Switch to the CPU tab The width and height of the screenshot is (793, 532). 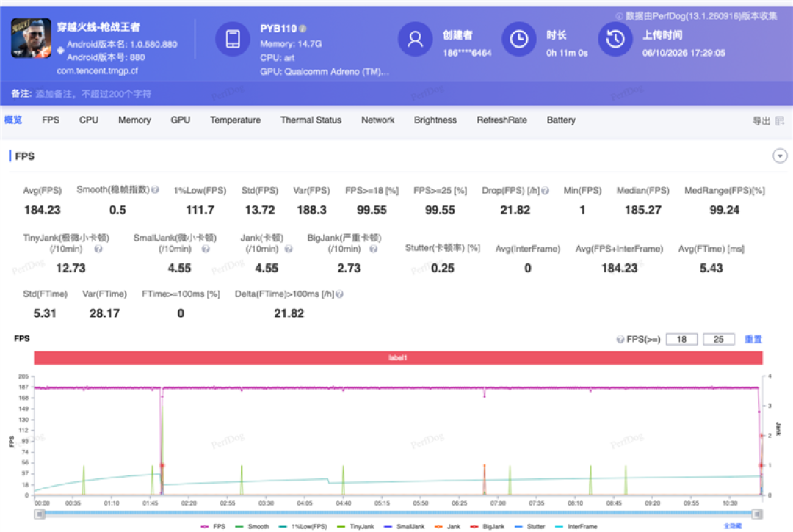point(89,120)
